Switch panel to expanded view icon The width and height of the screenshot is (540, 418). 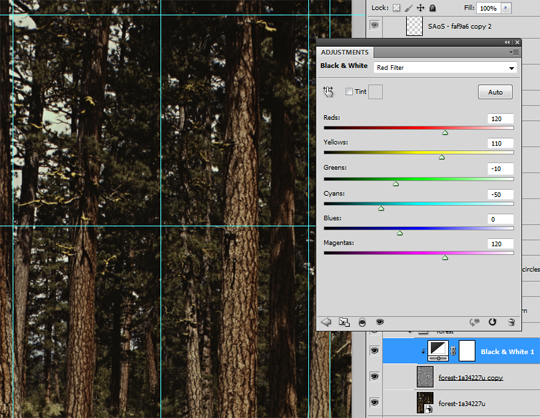[344, 322]
